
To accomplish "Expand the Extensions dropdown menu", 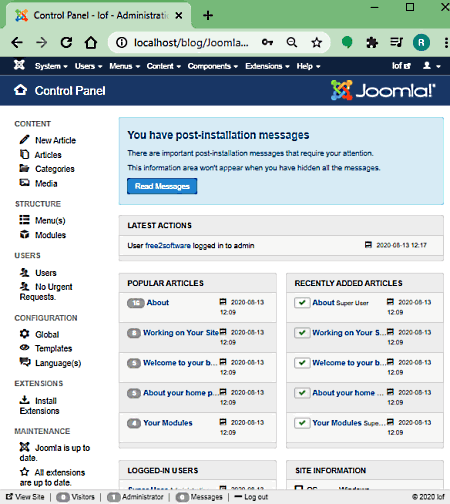I will tap(267, 66).
